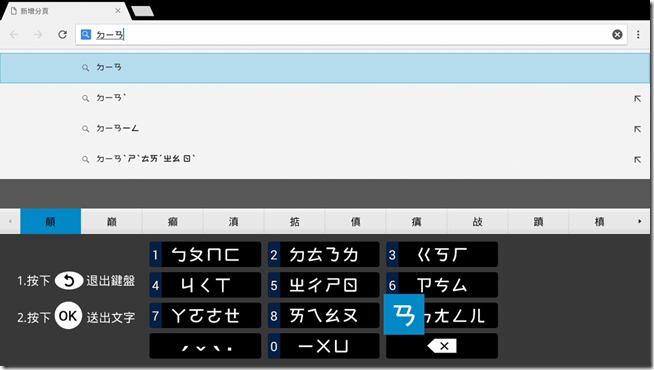Click the return icon to exit keyboard

coord(69,280)
